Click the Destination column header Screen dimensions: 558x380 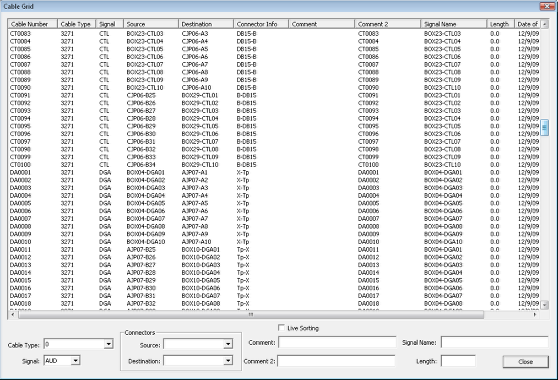coord(206,24)
